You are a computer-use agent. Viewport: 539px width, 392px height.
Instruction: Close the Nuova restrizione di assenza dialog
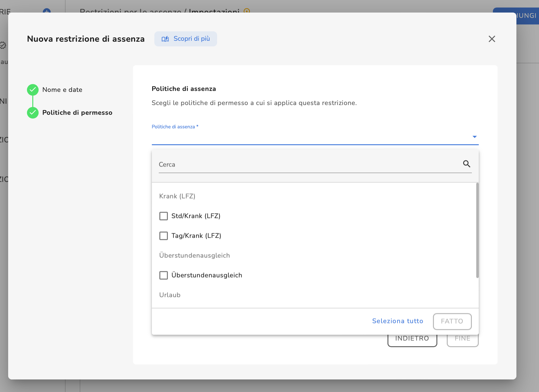(492, 39)
